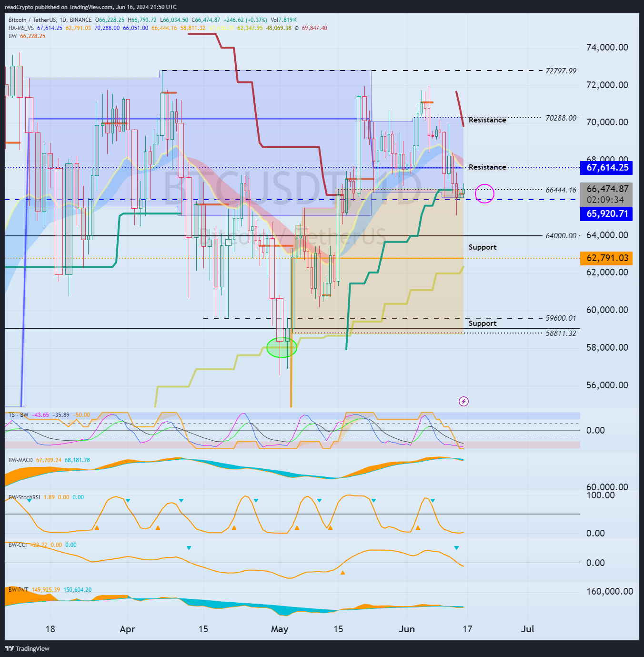Click the TS - BW value -43.65
Image resolution: width=644 pixels, height=657 pixels.
(40, 415)
